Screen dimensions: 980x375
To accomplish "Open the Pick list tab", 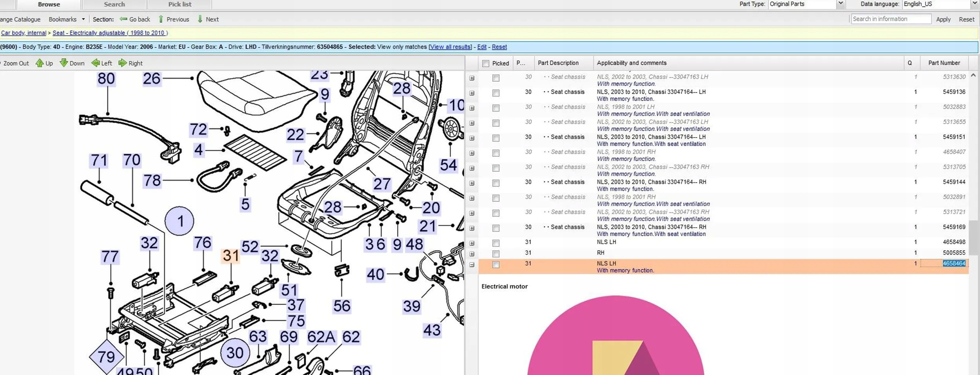I will click(x=180, y=4).
